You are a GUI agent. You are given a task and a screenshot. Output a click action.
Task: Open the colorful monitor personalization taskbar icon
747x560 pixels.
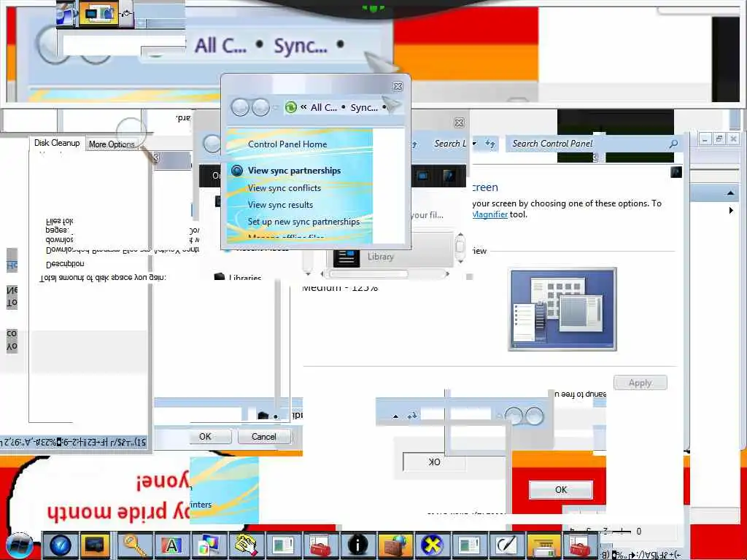click(x=208, y=545)
